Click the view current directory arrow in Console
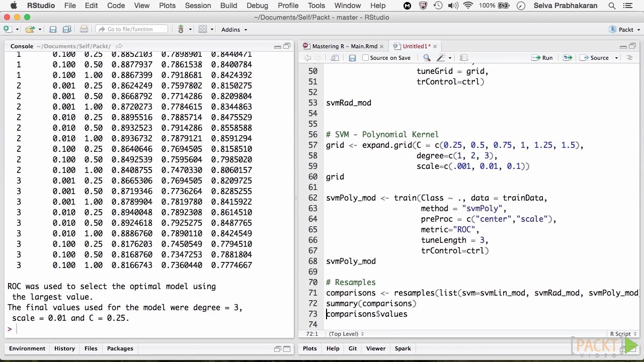Image resolution: width=644 pixels, height=362 pixels. 119,46
